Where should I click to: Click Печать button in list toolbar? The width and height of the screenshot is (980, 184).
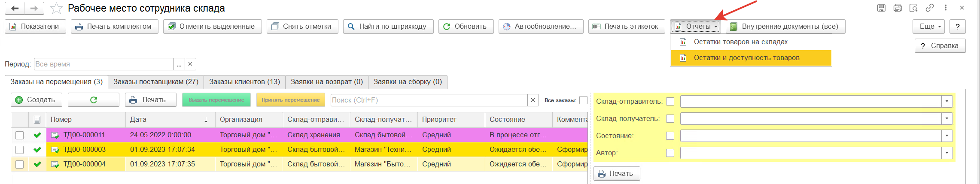tap(151, 100)
